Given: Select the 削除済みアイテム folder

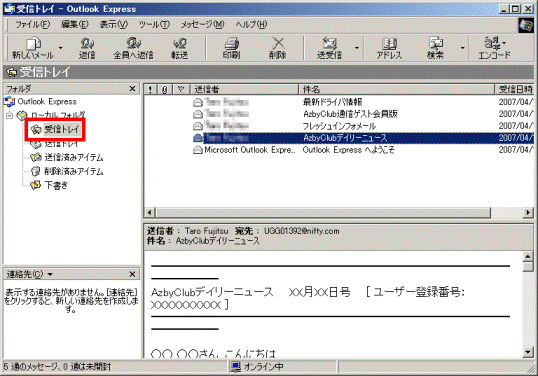Looking at the screenshot, I should coord(74,171).
